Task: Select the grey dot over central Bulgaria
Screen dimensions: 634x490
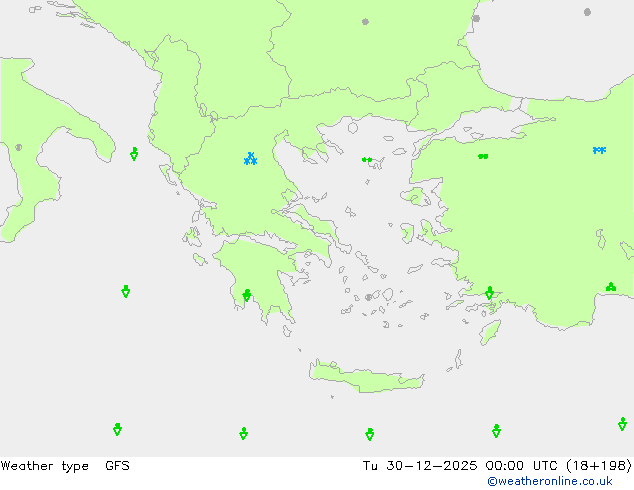Action: tap(365, 21)
